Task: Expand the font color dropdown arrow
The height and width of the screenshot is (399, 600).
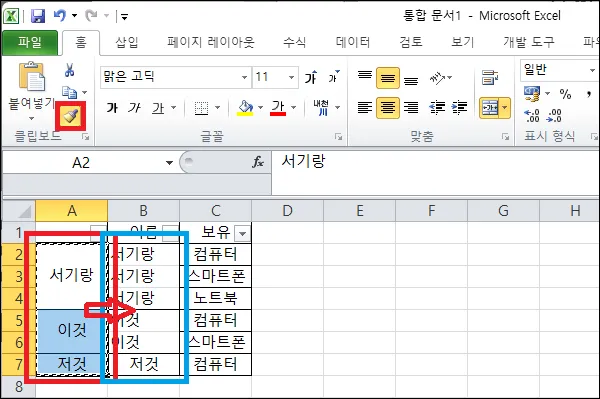Action: (293, 108)
